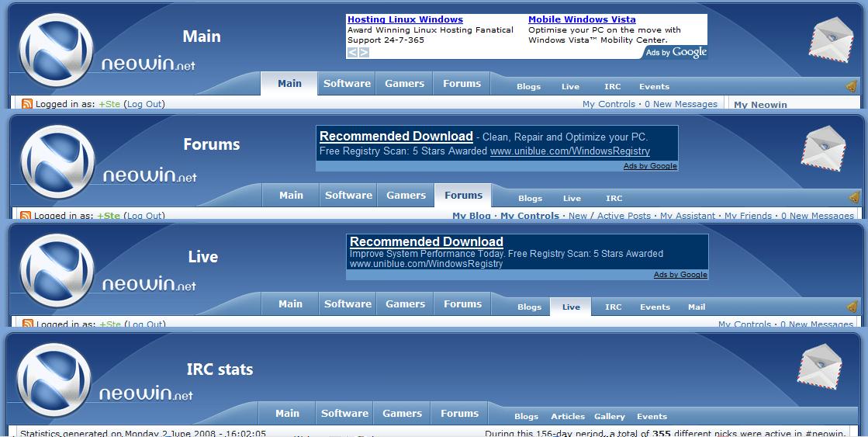Open IRC in Main header sub-navigation
The height and width of the screenshot is (437, 868).
click(x=612, y=86)
